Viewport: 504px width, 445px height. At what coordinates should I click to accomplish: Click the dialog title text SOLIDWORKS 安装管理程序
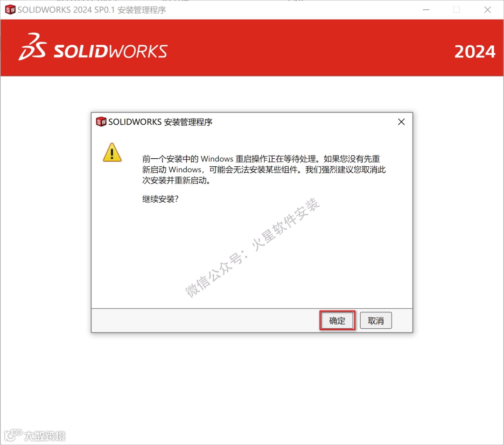tap(160, 122)
